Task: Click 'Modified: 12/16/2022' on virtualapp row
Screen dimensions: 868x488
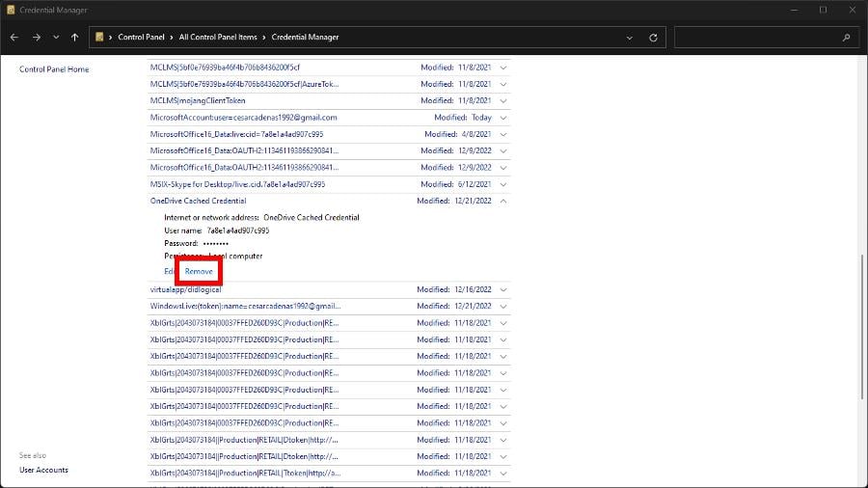Action: pos(454,289)
